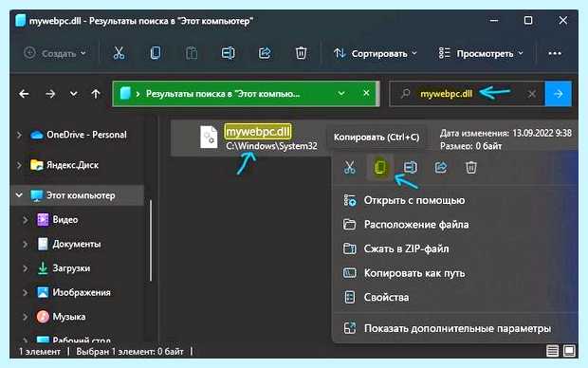Expand the Изображения node
Viewport: 588px width, 368px height.
tap(25, 293)
